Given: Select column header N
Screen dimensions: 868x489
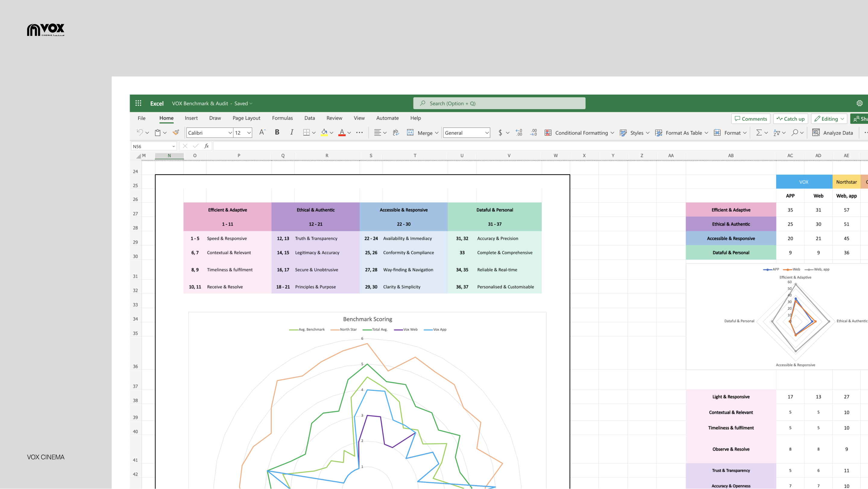Looking at the screenshot, I should [169, 156].
